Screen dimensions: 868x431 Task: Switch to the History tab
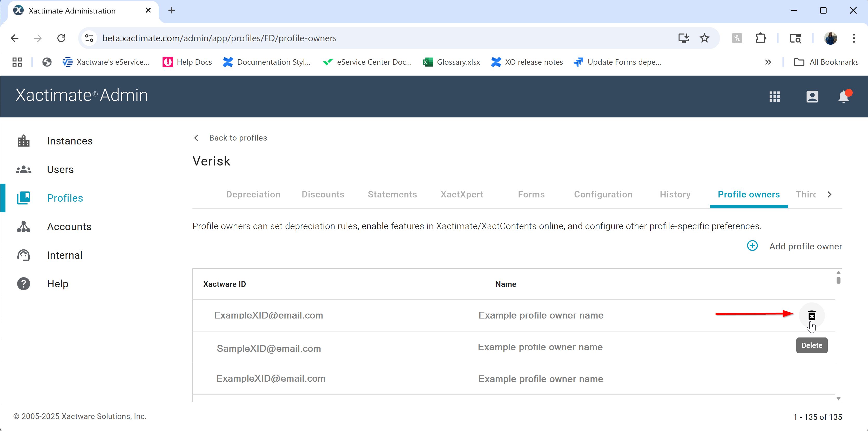point(675,194)
